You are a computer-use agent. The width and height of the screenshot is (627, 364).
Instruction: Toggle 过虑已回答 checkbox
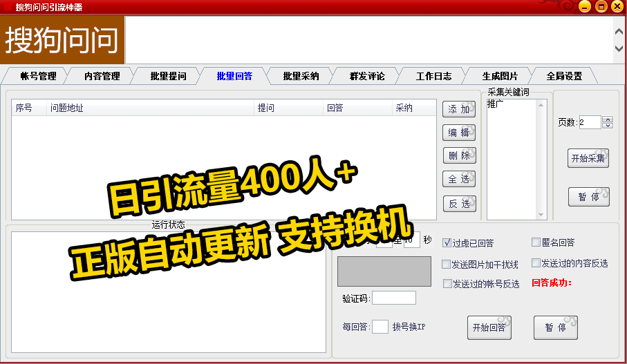coord(447,242)
